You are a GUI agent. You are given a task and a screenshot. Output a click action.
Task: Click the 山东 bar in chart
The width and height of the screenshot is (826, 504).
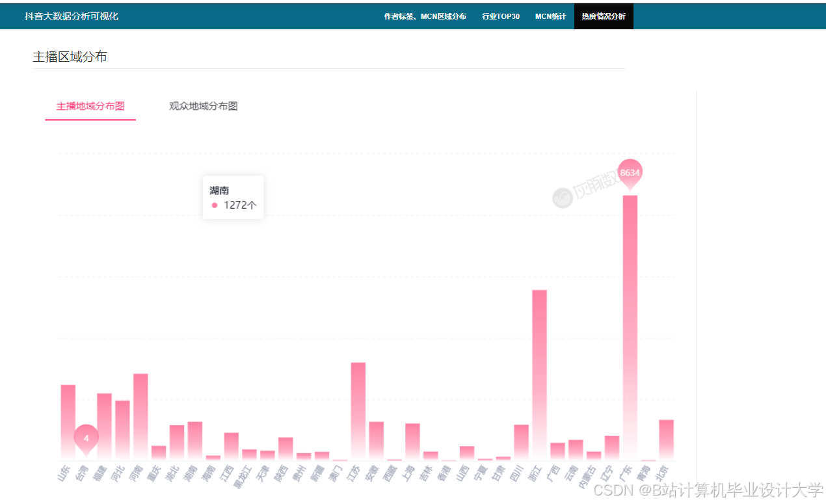pos(68,423)
